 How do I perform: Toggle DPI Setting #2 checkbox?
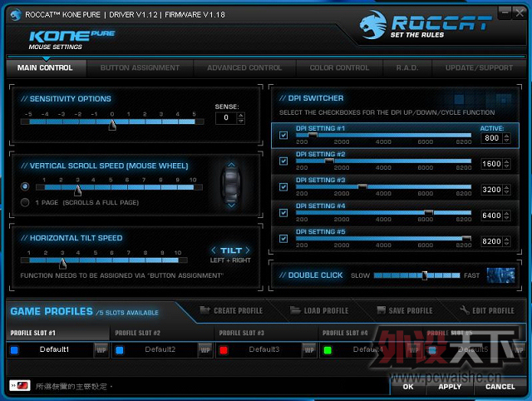pos(283,161)
